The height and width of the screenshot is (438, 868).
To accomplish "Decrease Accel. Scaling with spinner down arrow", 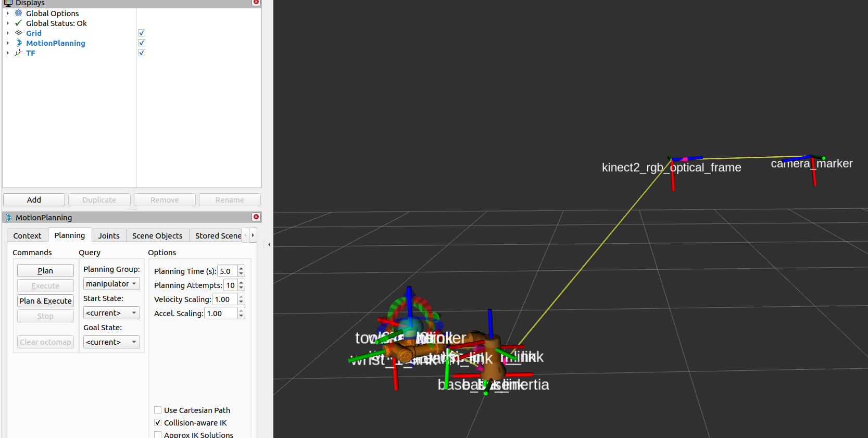I will click(241, 317).
